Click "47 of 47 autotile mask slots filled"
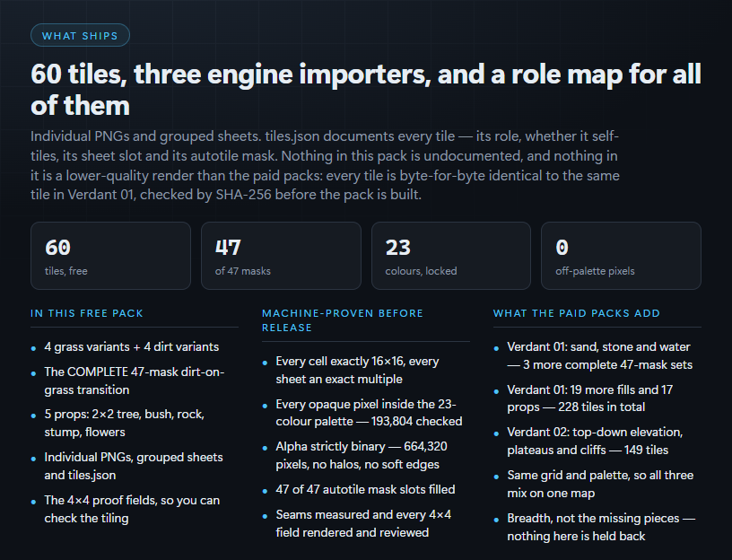 point(365,489)
